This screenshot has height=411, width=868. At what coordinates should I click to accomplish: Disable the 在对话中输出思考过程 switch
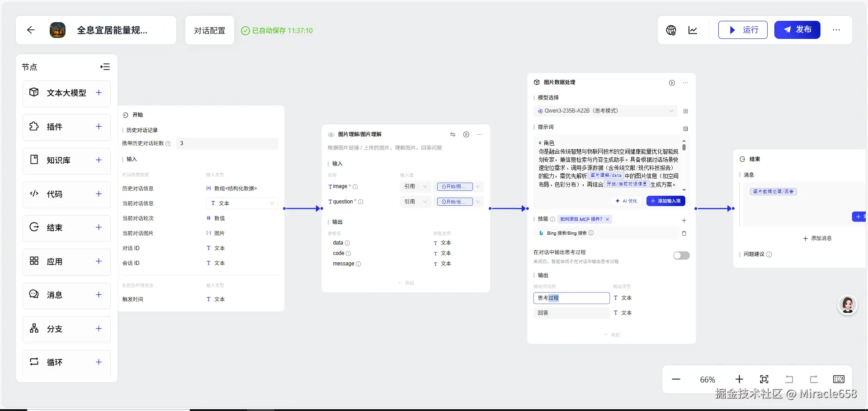coord(681,255)
